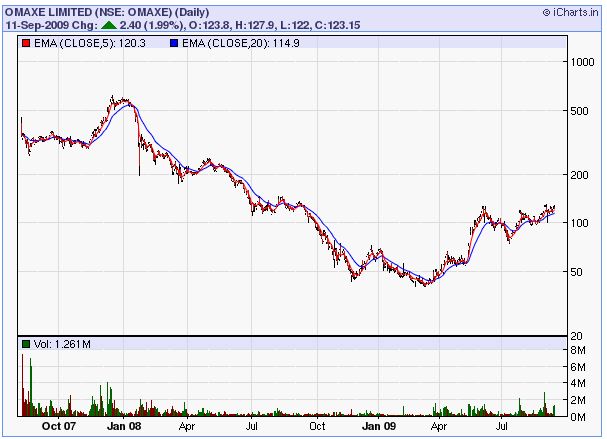Click the change value 2.40 (1.99%)
Image resolution: width=607 pixels, height=439 pixels.
(x=151, y=26)
